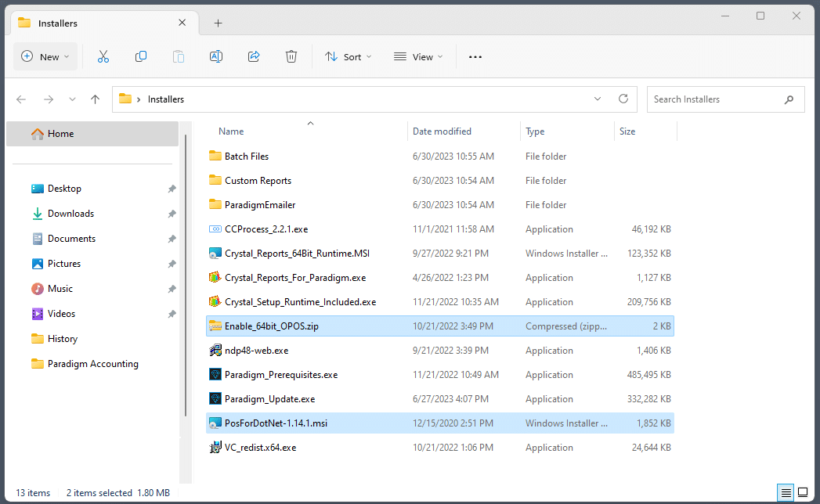Unpin Videos using its pin icon
820x504 pixels.
tap(172, 314)
